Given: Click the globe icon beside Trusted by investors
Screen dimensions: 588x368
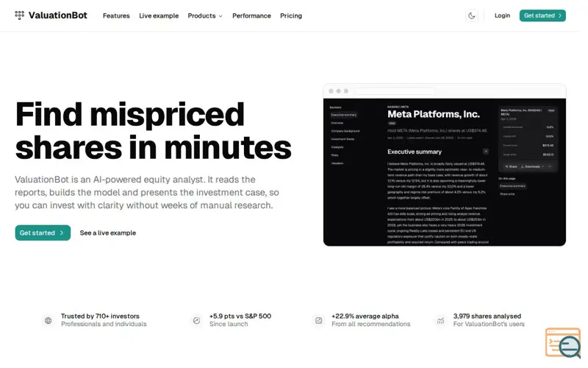Looking at the screenshot, I should point(49,320).
